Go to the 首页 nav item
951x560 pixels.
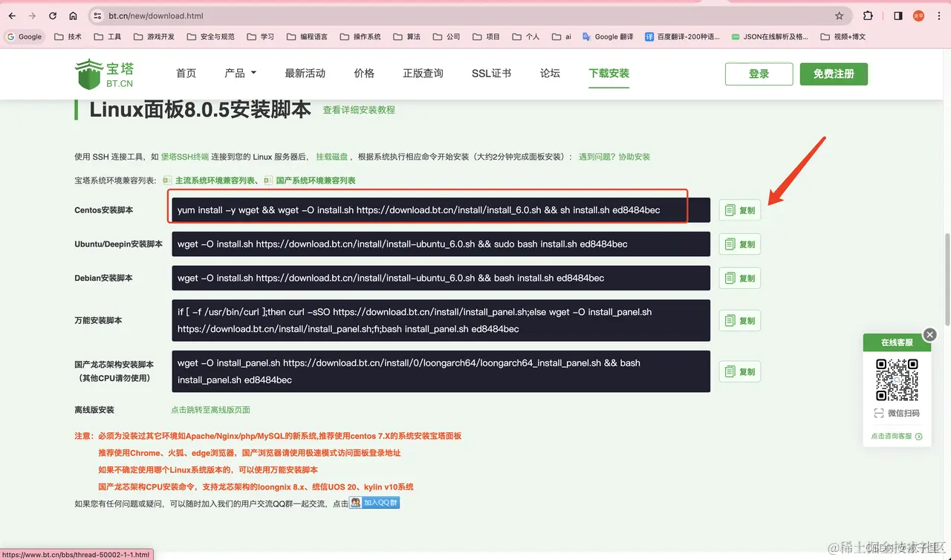186,73
